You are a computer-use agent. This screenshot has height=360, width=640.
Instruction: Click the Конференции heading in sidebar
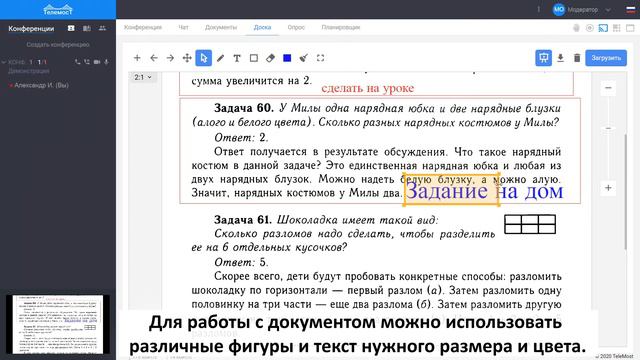pos(31,29)
